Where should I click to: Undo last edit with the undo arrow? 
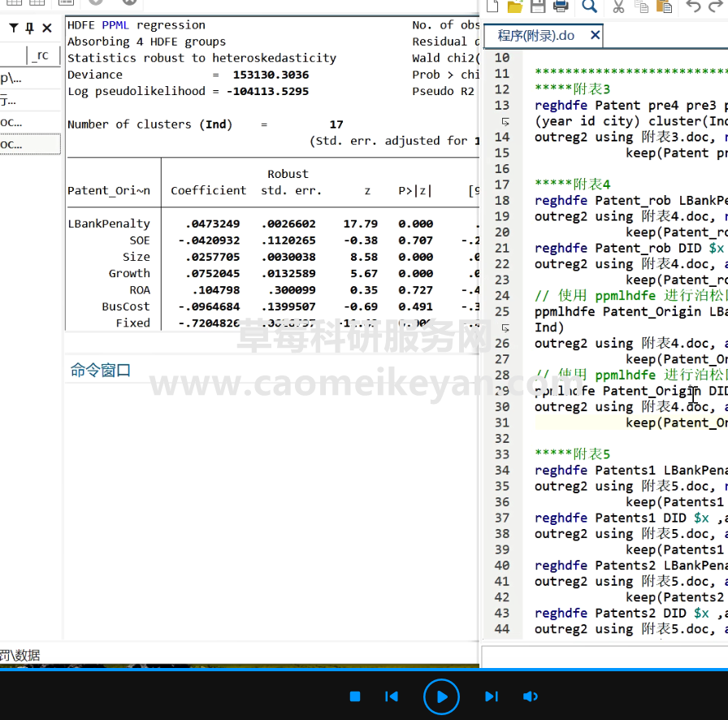tap(693, 6)
